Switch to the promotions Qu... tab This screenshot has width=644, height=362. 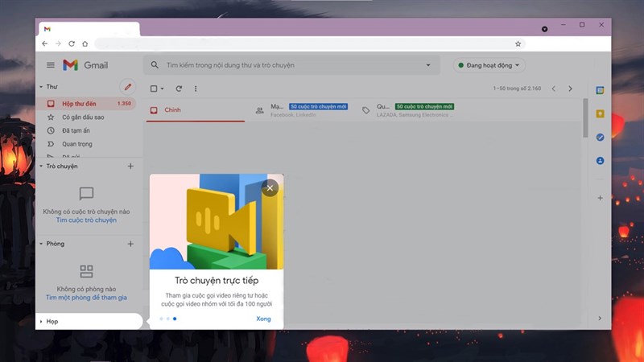(x=409, y=110)
